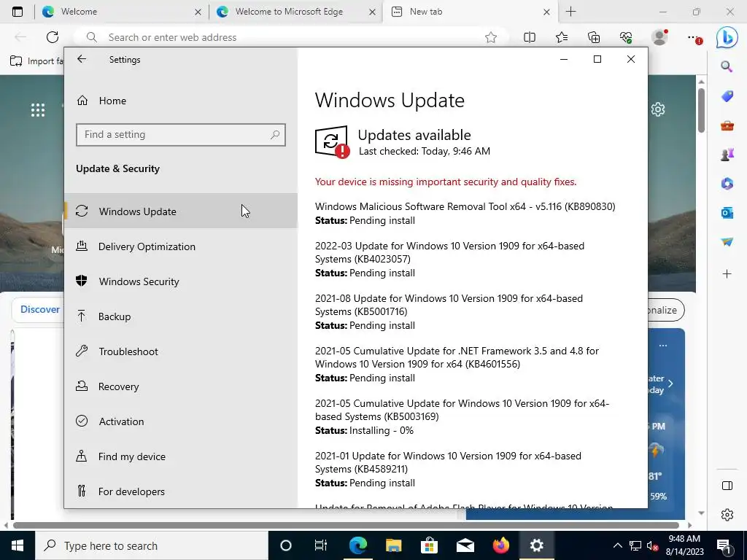Click the Windows Security shield icon
Viewport: 747px width, 560px height.
pyautogui.click(x=82, y=281)
